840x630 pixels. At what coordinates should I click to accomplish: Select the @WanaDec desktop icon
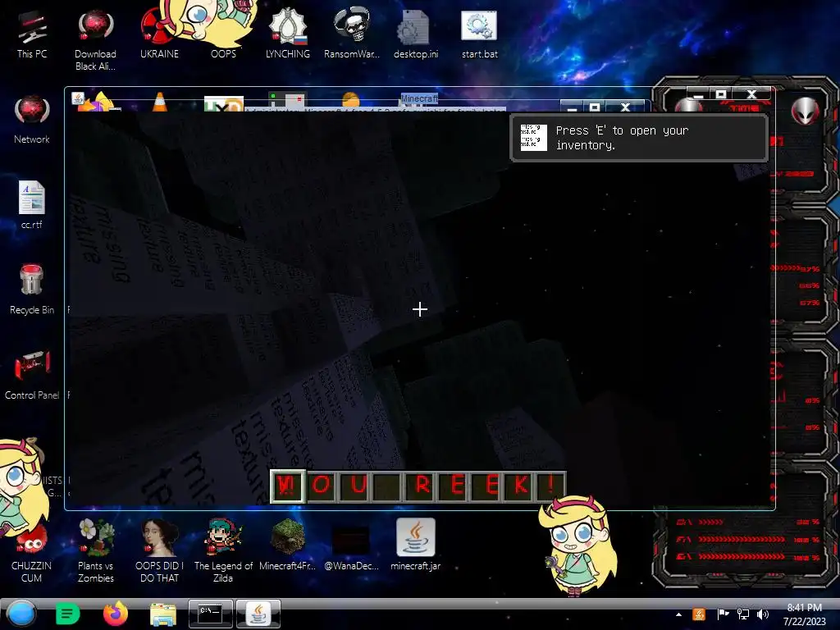point(351,547)
